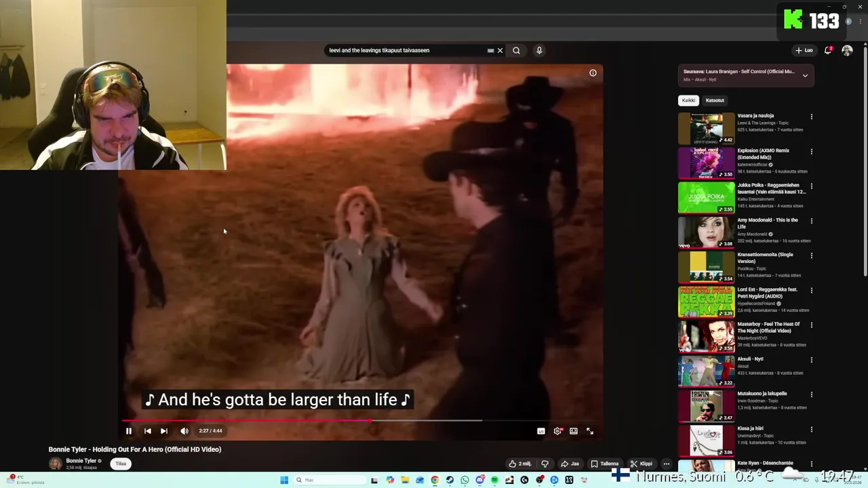Open more options for Aksuli - Nyt!

[811, 359]
